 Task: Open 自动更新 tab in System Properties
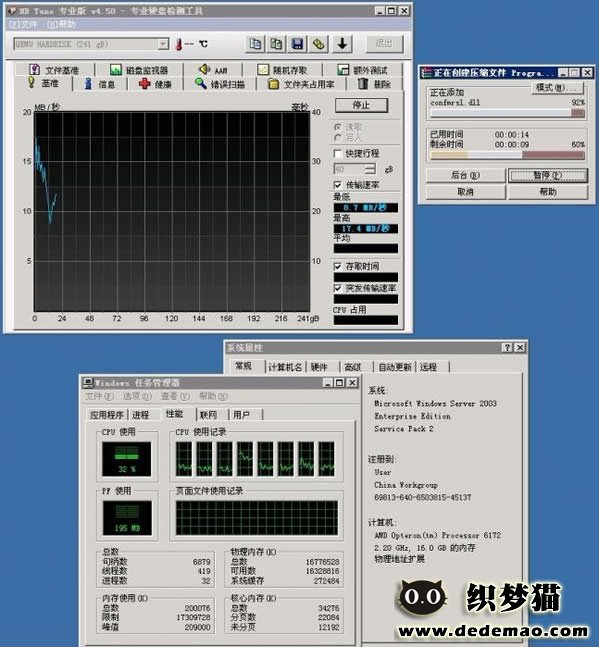click(x=395, y=367)
